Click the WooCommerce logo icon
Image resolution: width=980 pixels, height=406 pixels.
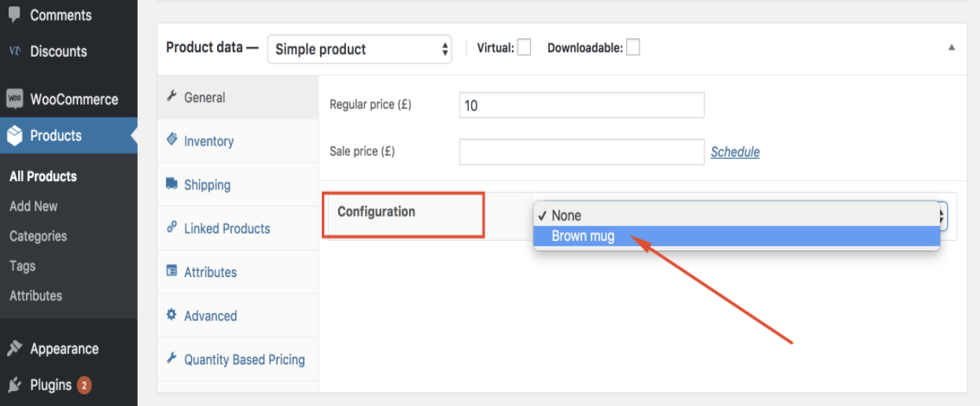coord(14,99)
